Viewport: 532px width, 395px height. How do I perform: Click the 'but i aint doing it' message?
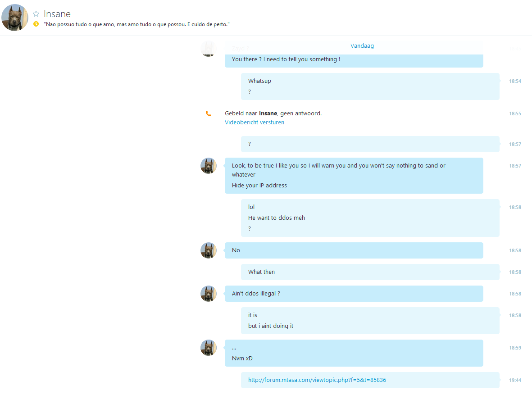[x=271, y=326]
